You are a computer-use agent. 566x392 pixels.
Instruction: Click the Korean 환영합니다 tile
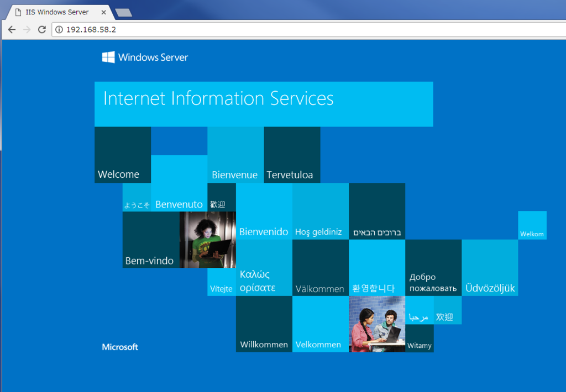377,268
